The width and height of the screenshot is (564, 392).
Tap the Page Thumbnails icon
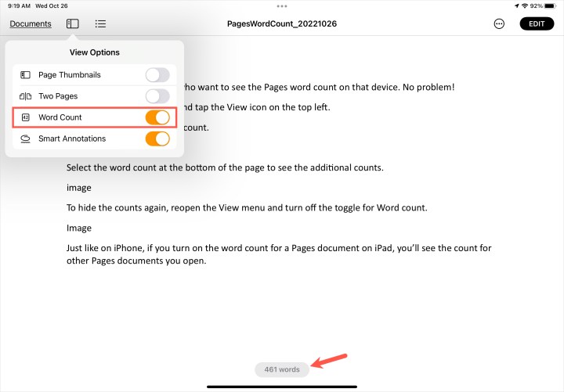click(25, 75)
